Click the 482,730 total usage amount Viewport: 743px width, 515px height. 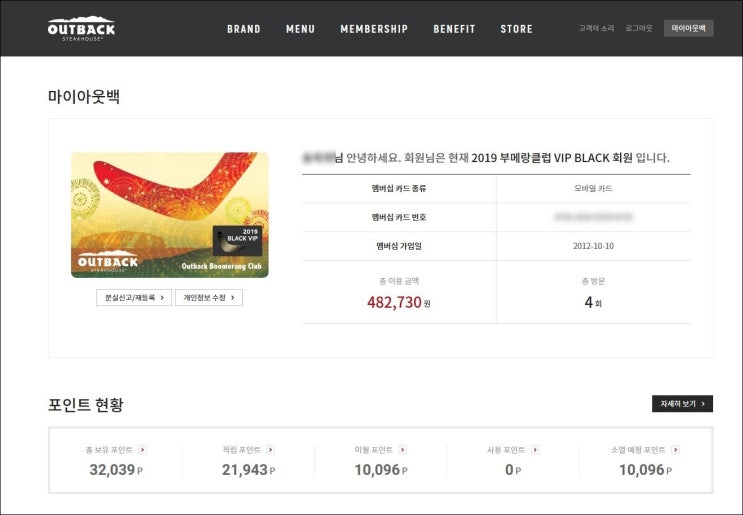pyautogui.click(x=399, y=302)
